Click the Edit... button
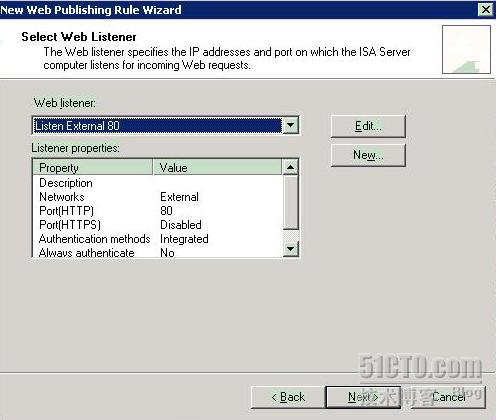 (x=368, y=126)
